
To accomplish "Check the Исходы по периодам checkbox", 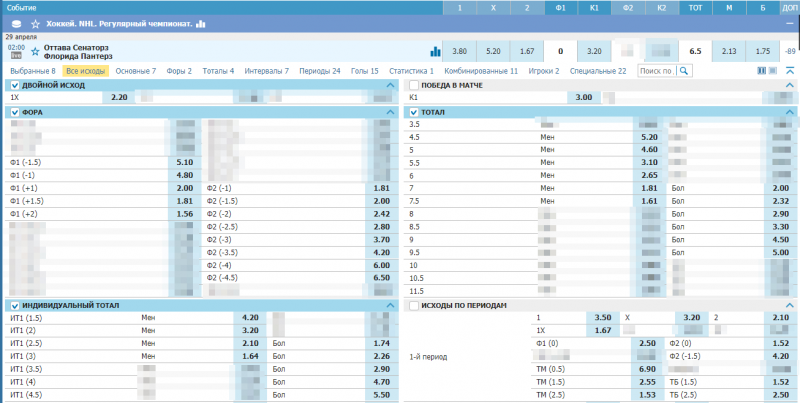I will pos(414,305).
